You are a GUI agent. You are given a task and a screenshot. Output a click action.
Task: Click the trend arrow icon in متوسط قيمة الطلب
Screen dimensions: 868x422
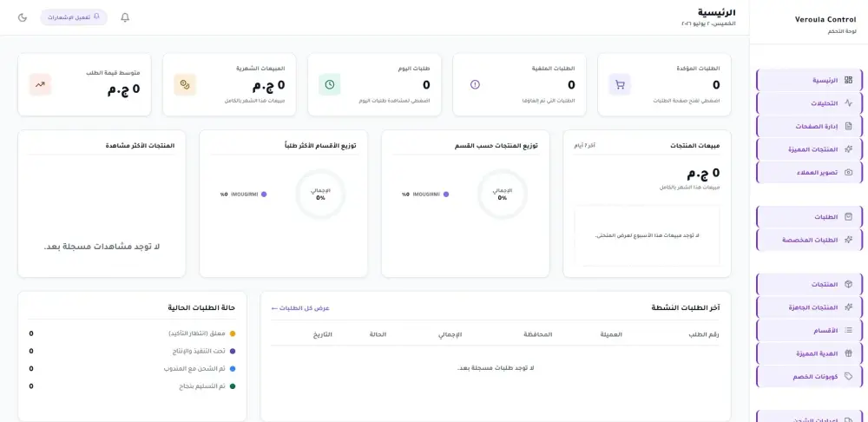tap(40, 85)
